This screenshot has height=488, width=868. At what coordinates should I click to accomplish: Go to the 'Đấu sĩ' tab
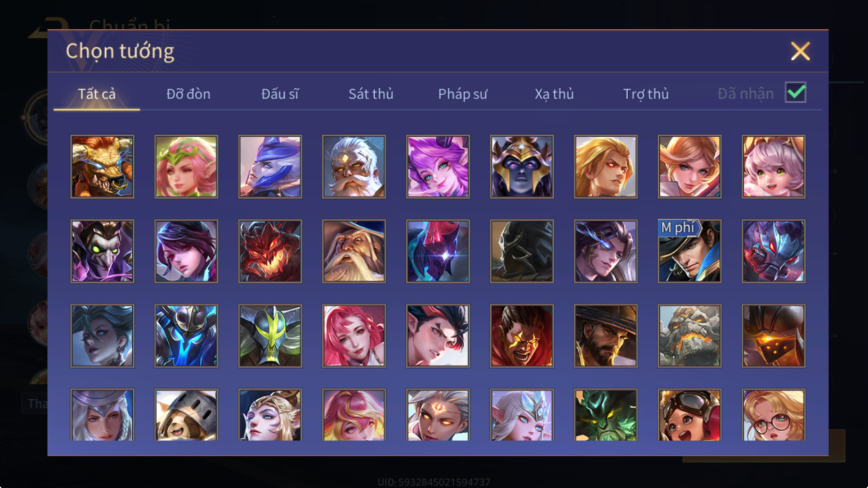280,94
